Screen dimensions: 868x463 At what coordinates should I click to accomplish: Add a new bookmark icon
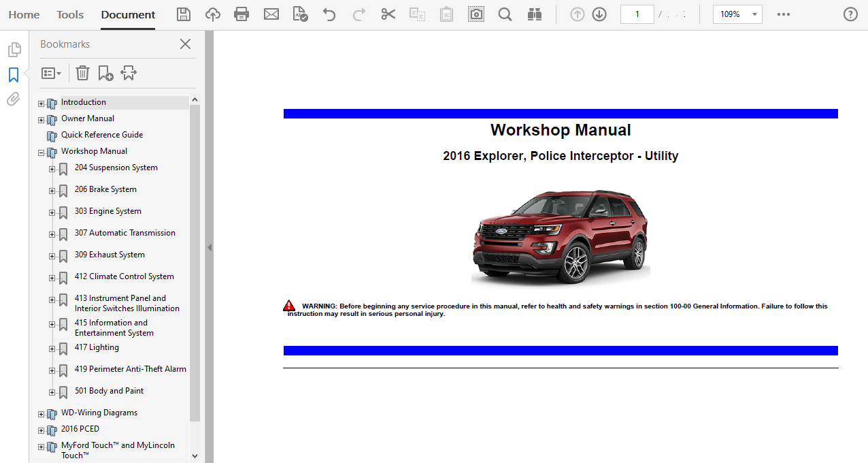(105, 73)
